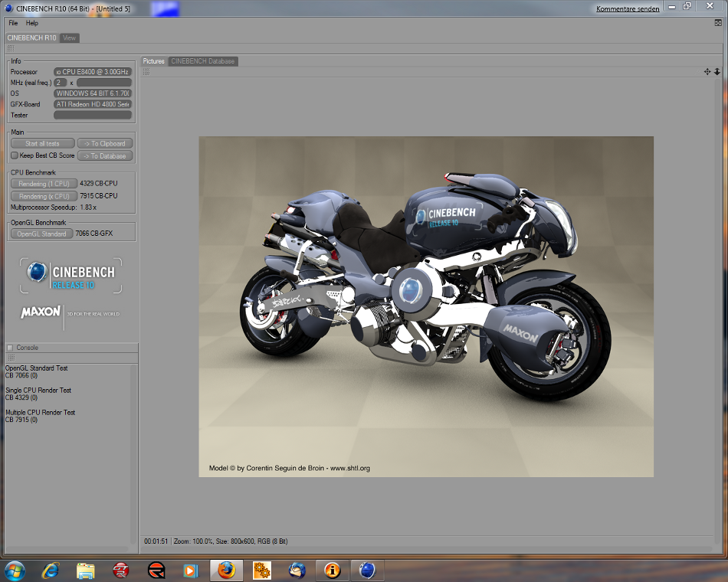728x582 pixels.
Task: Open Windows Explorer folder icon in taskbar
Action: (x=85, y=571)
